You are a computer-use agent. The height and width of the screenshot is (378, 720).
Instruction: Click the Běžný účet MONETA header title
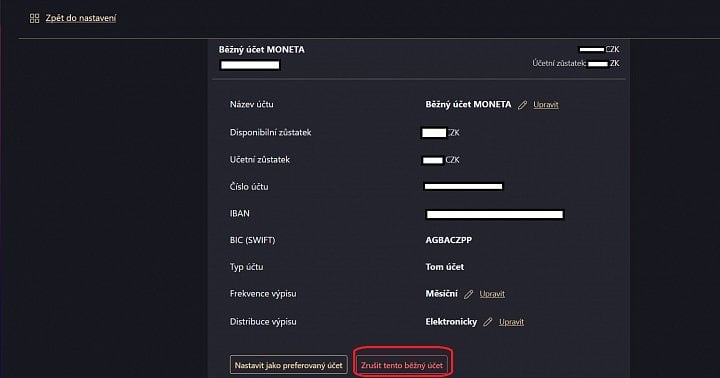261,50
